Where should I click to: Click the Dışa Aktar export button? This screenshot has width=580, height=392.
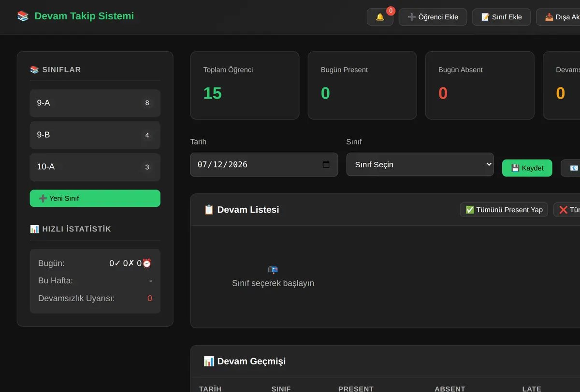[x=558, y=17]
